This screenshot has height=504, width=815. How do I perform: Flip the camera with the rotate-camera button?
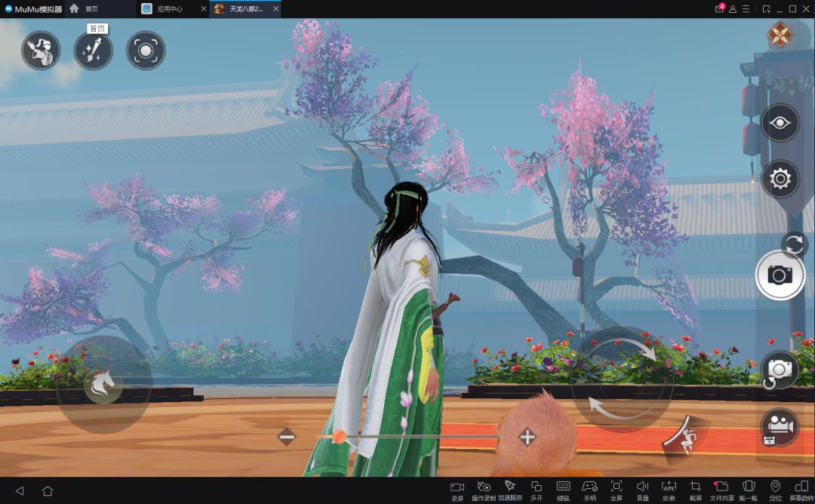[779, 371]
